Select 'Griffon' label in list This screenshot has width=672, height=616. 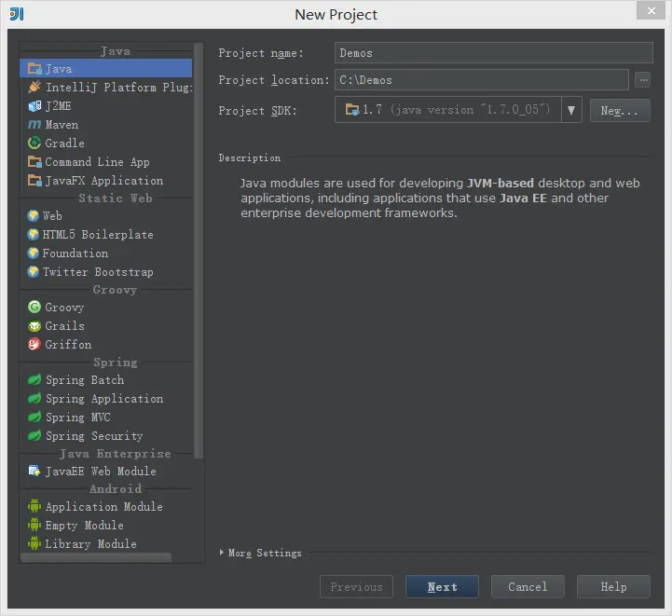click(x=68, y=345)
